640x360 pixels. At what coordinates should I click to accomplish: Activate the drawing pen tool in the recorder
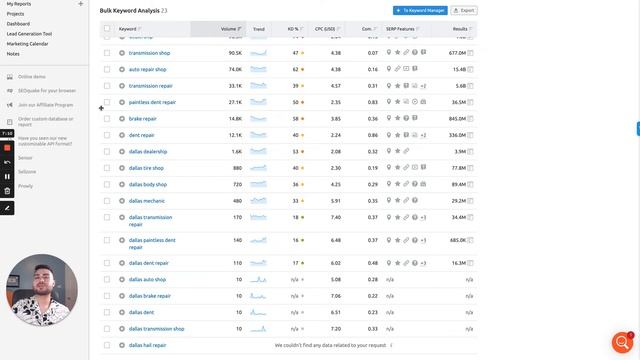pos(7,208)
